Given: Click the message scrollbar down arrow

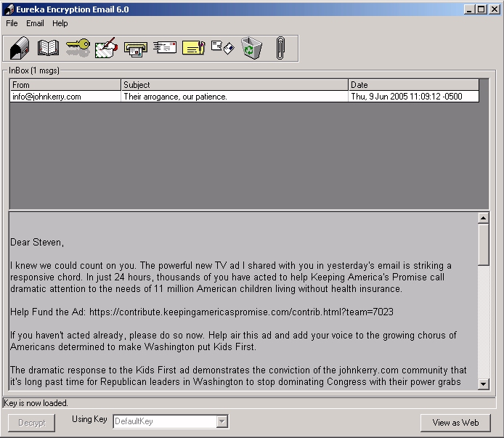Looking at the screenshot, I should (x=484, y=384).
